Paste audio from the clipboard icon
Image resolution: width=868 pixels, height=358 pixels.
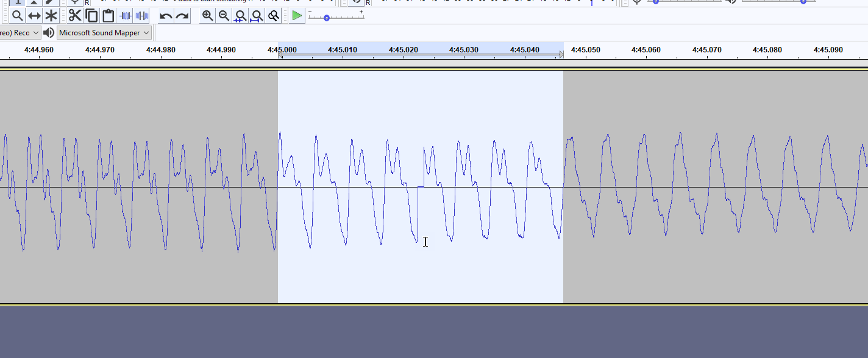pos(108,15)
